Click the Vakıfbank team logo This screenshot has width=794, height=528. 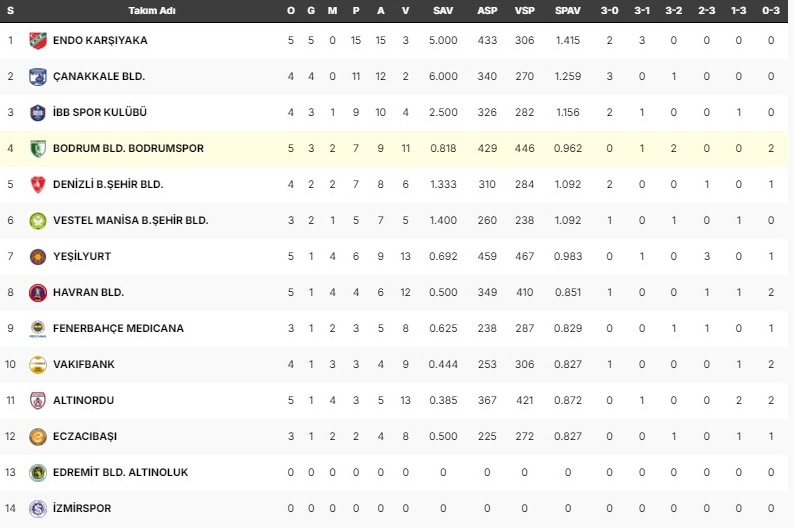[x=38, y=364]
